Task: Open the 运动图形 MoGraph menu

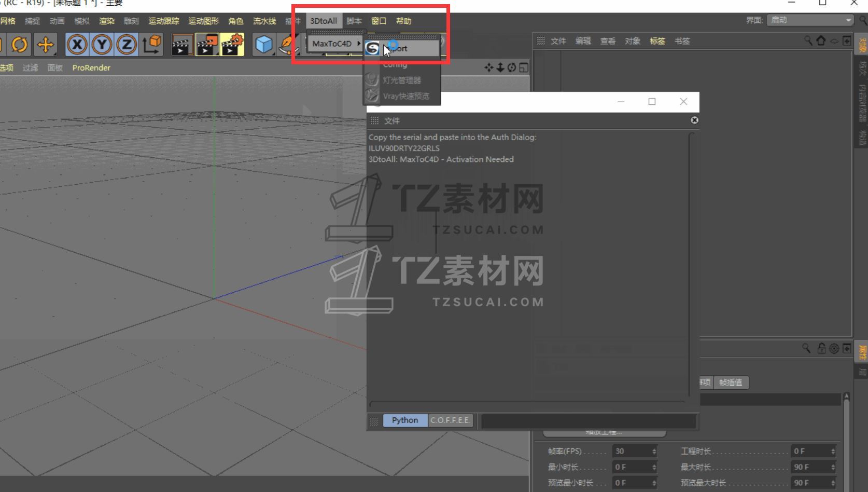Action: click(x=203, y=21)
